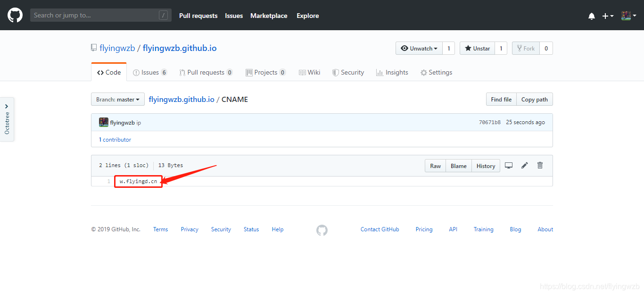644x295 pixels.
Task: Click the Copy path button
Action: [x=535, y=99]
